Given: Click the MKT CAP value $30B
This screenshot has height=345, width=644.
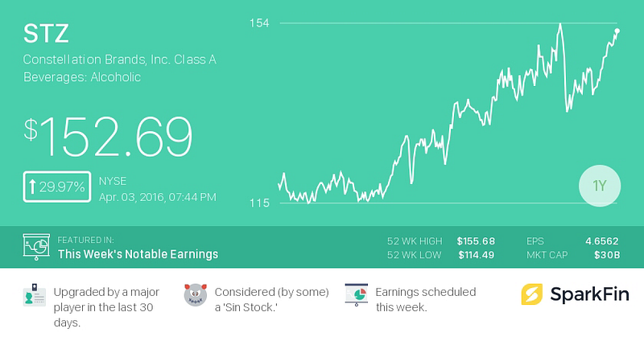Looking at the screenshot, I should (x=607, y=255).
